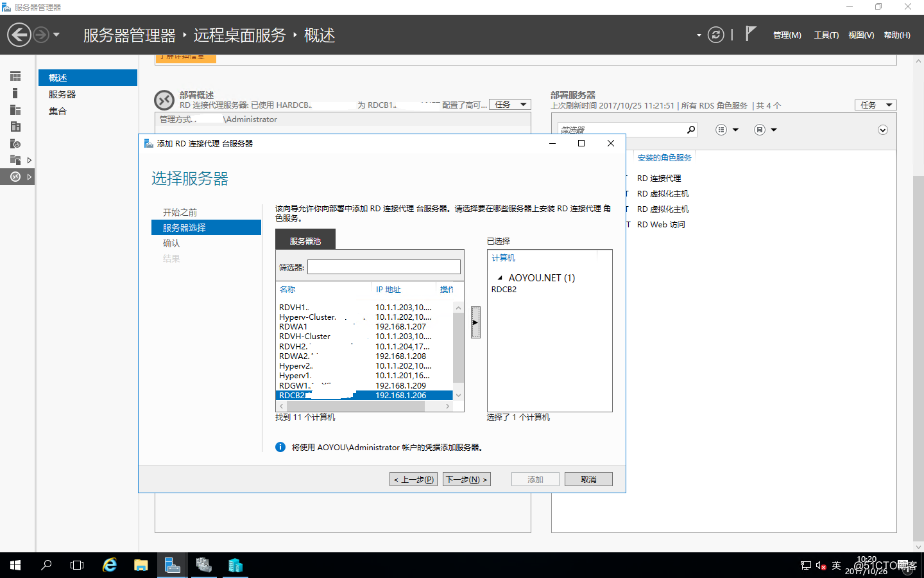The width and height of the screenshot is (924, 578).
Task: Open the Windows Start menu
Action: click(x=15, y=565)
